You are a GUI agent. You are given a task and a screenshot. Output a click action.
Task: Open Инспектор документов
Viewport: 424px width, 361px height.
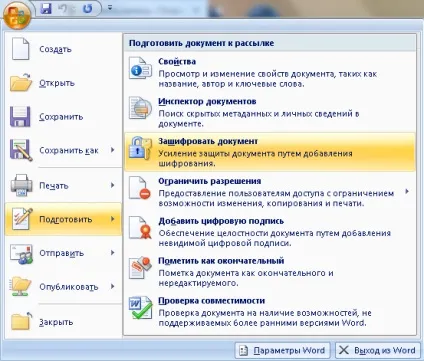click(270, 112)
